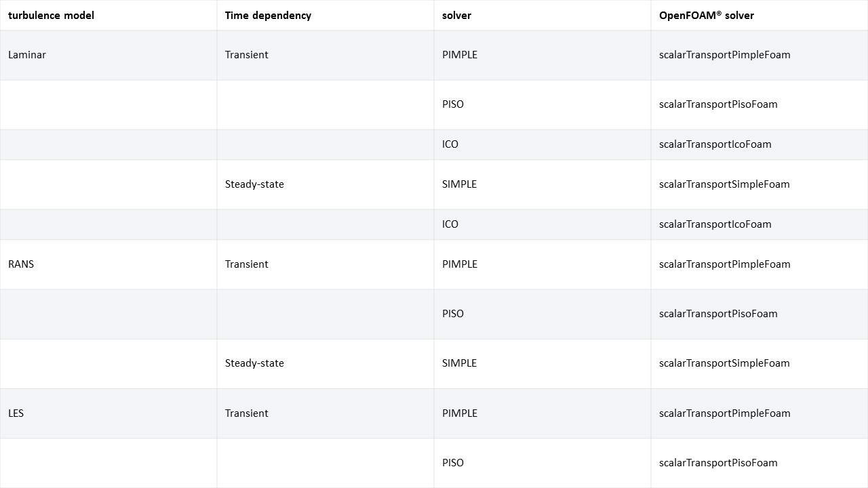Screen dimensions: 868x488
Task: Click Transient in the LES row
Action: [x=247, y=413]
